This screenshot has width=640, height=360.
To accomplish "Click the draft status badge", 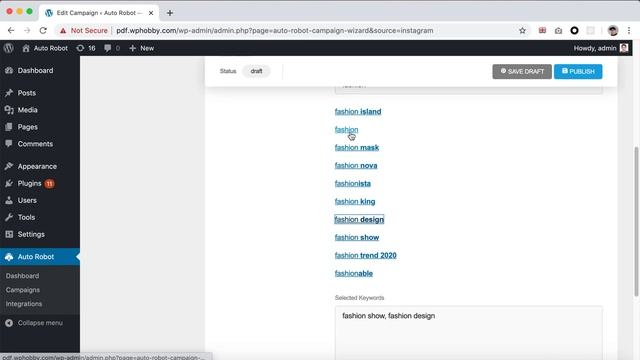I will pos(256,71).
